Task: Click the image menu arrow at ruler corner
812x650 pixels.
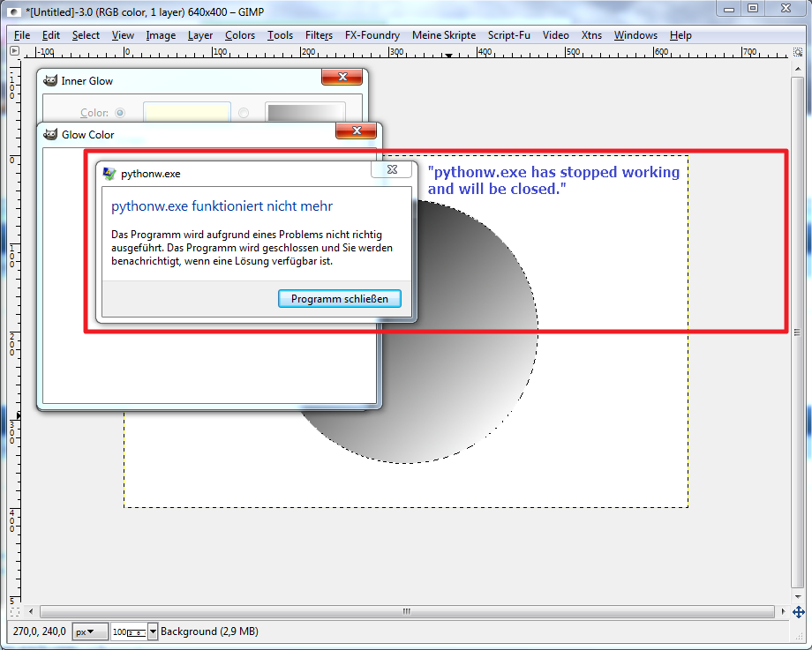Action: click(x=14, y=51)
